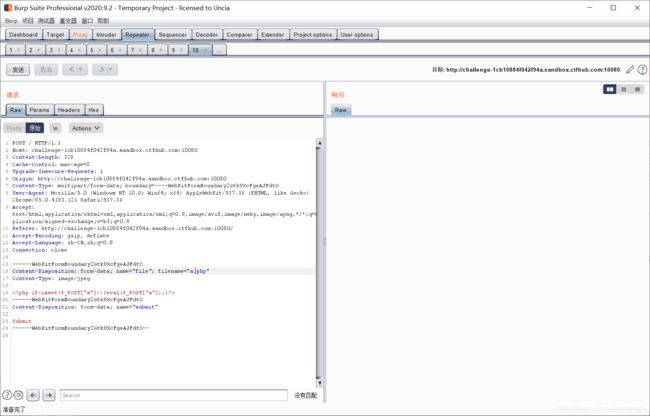Select request Headers tab
Image resolution: width=650 pixels, height=416 pixels.
tap(69, 110)
